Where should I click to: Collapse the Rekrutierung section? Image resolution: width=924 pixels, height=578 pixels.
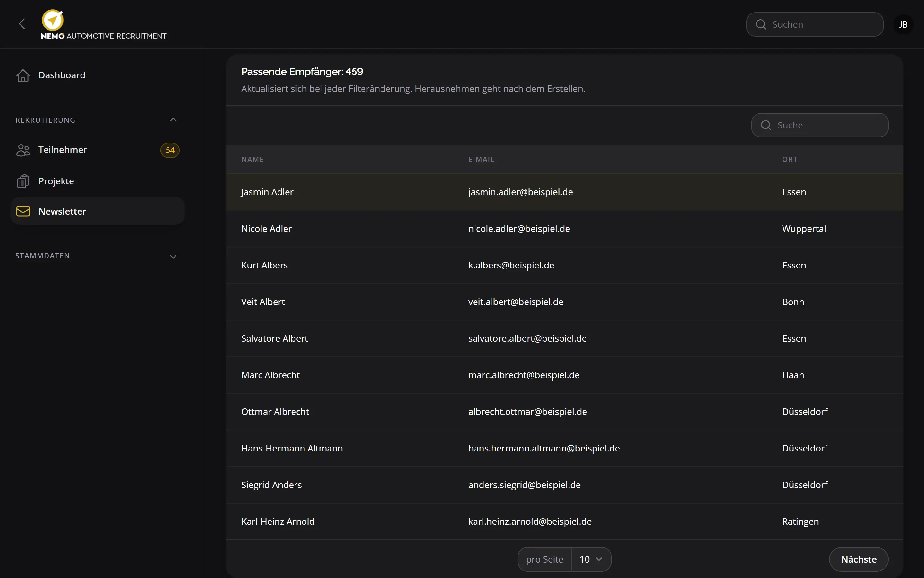[x=173, y=120]
